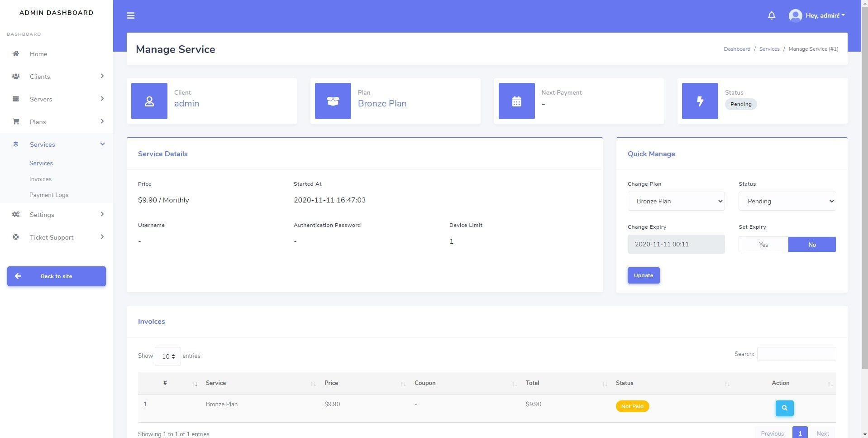Click the Servers stack icon
This screenshot has height=438, width=868.
pyautogui.click(x=16, y=99)
